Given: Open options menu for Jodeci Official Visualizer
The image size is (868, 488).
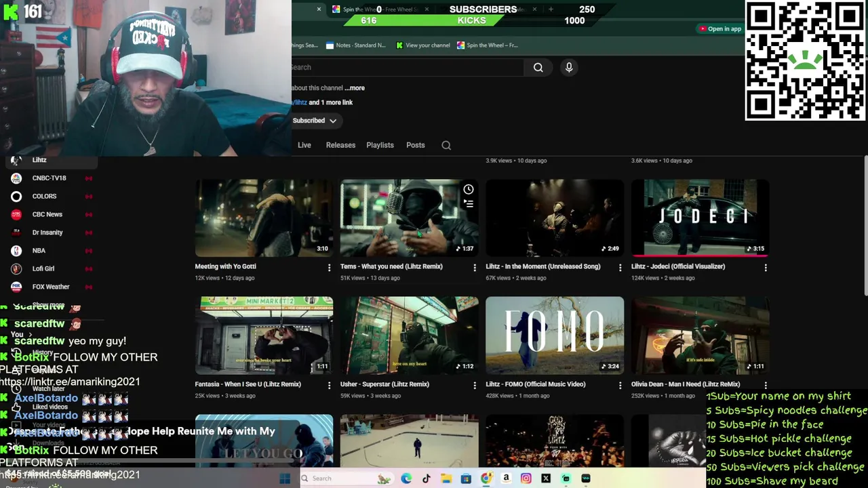Looking at the screenshot, I should [x=766, y=268].
